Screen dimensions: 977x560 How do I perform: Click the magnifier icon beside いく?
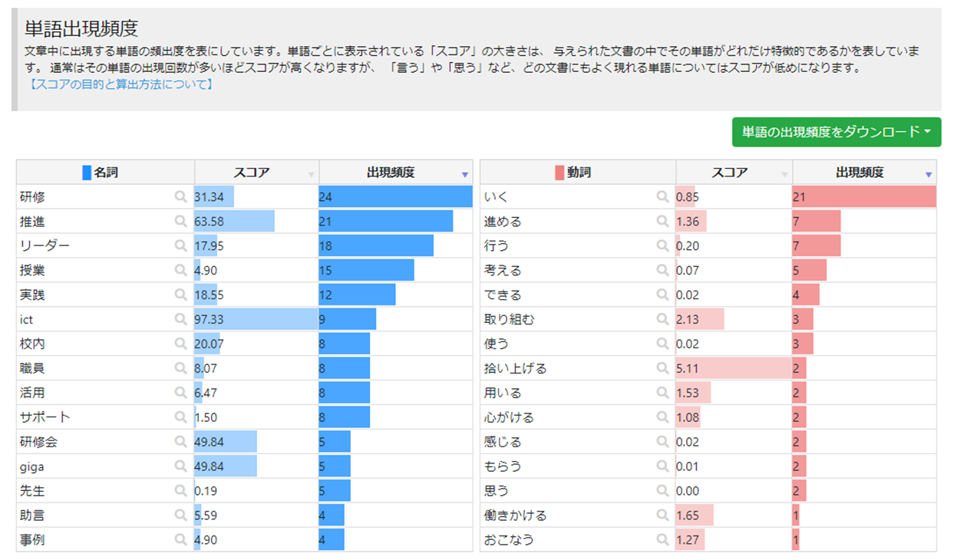[662, 197]
